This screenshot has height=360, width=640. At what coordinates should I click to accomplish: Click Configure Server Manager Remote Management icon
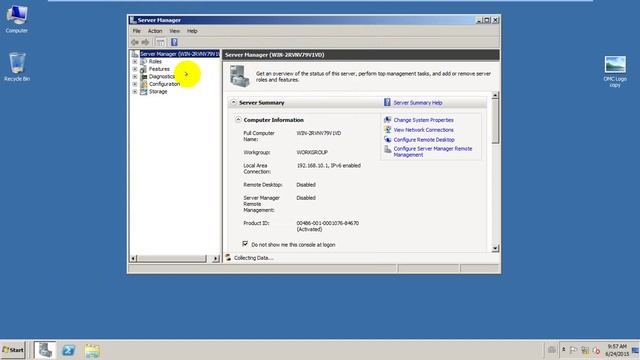coord(388,149)
